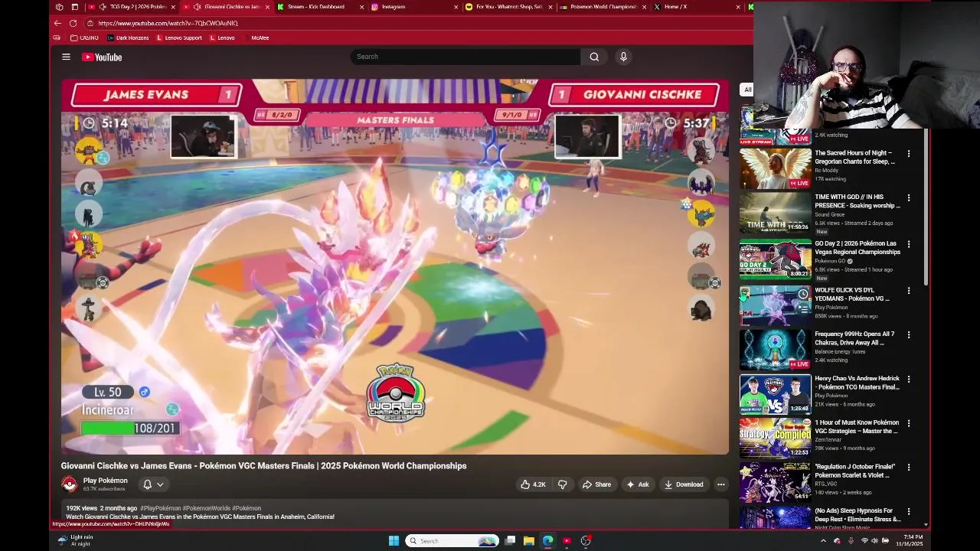The image size is (980, 551).
Task: Open the Frequency 999Hz live video title
Action: click(854, 338)
